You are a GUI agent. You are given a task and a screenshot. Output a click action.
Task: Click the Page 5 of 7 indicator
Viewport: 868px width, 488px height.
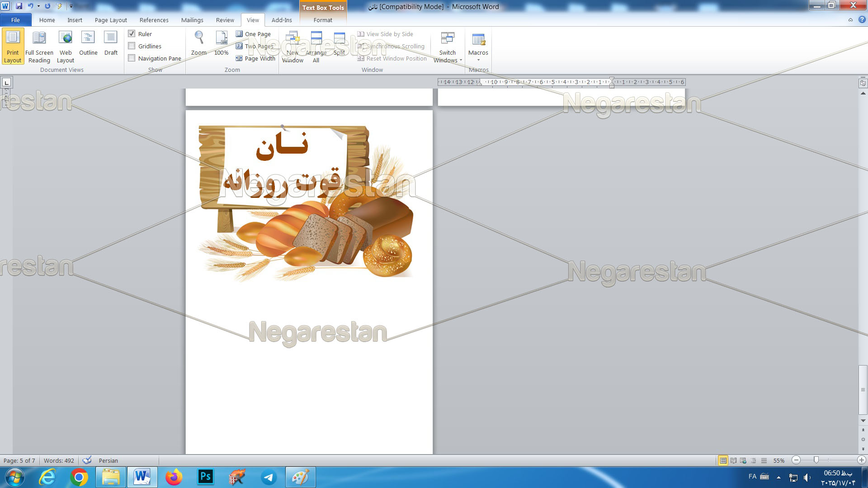point(19,460)
